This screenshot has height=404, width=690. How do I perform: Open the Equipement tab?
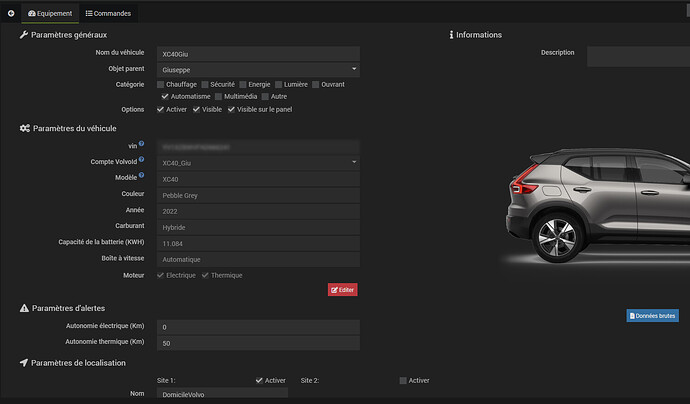coord(50,13)
